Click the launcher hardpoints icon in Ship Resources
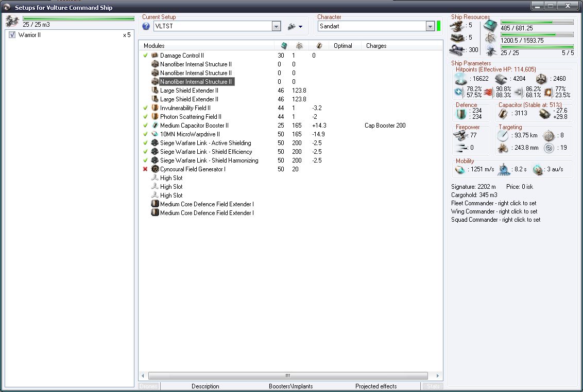The width and height of the screenshot is (583, 392). 457,38
